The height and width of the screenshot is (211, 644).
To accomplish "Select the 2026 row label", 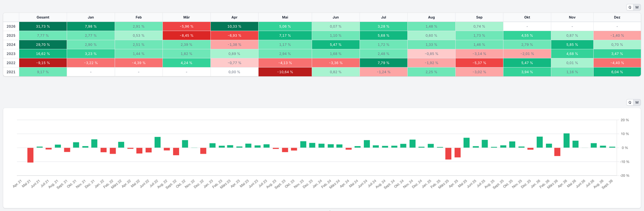I will (x=11, y=26).
